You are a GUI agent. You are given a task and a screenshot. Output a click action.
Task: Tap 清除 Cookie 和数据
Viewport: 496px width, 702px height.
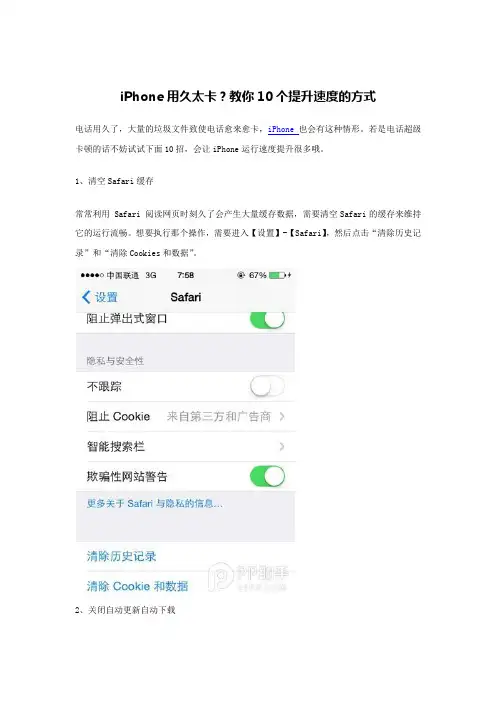click(x=137, y=586)
